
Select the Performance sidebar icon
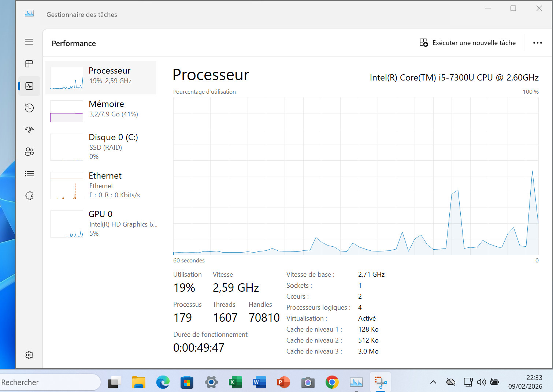(29, 86)
